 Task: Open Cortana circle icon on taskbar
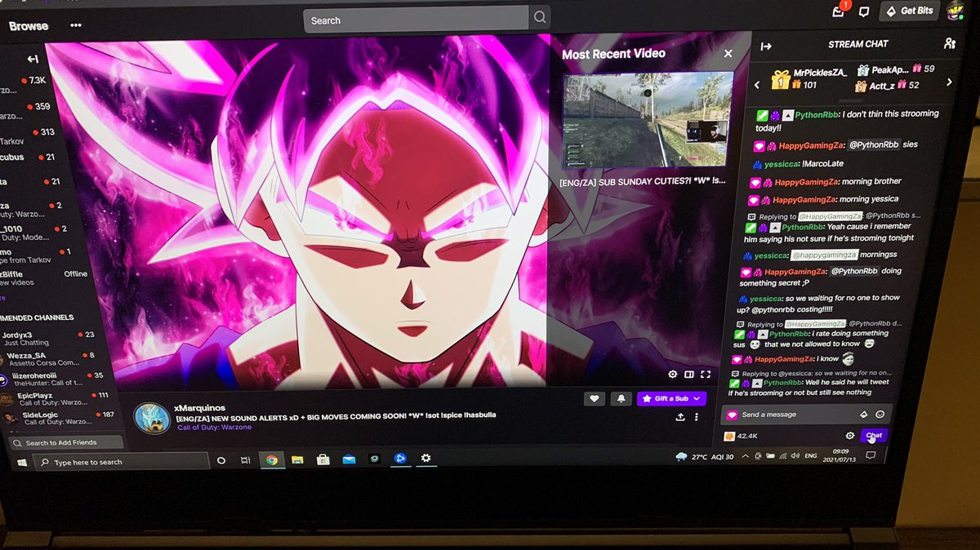click(220, 461)
